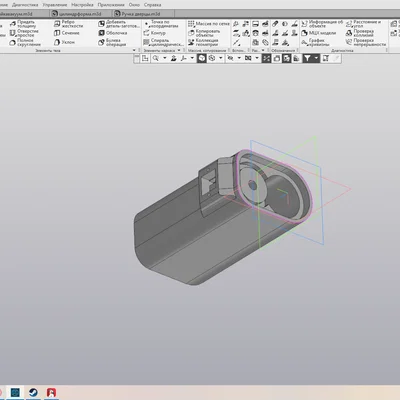Choose the Уклон tool
Image resolution: width=400 pixels, height=400 pixels.
(x=64, y=42)
